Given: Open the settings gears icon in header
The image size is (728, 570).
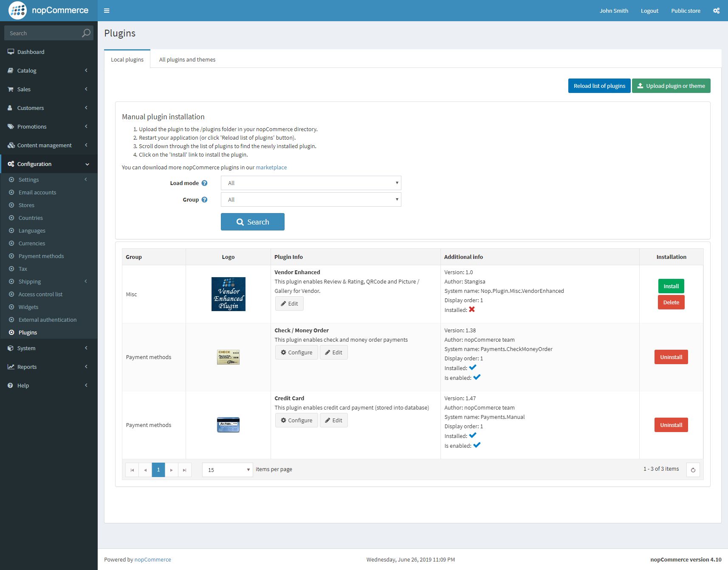Looking at the screenshot, I should (x=716, y=11).
